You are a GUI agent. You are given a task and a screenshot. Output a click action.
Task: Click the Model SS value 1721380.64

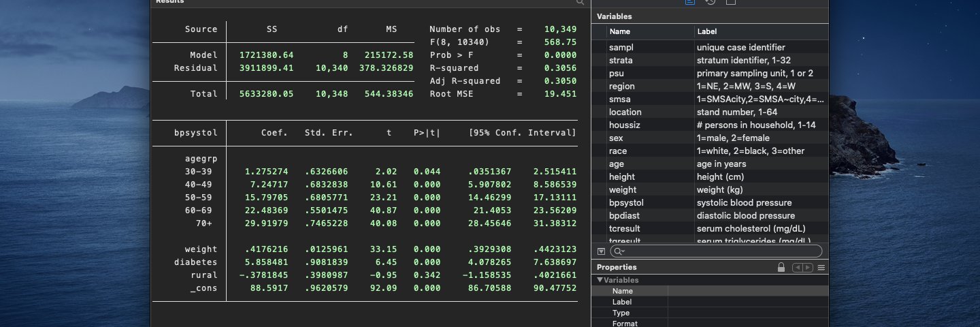pos(266,55)
